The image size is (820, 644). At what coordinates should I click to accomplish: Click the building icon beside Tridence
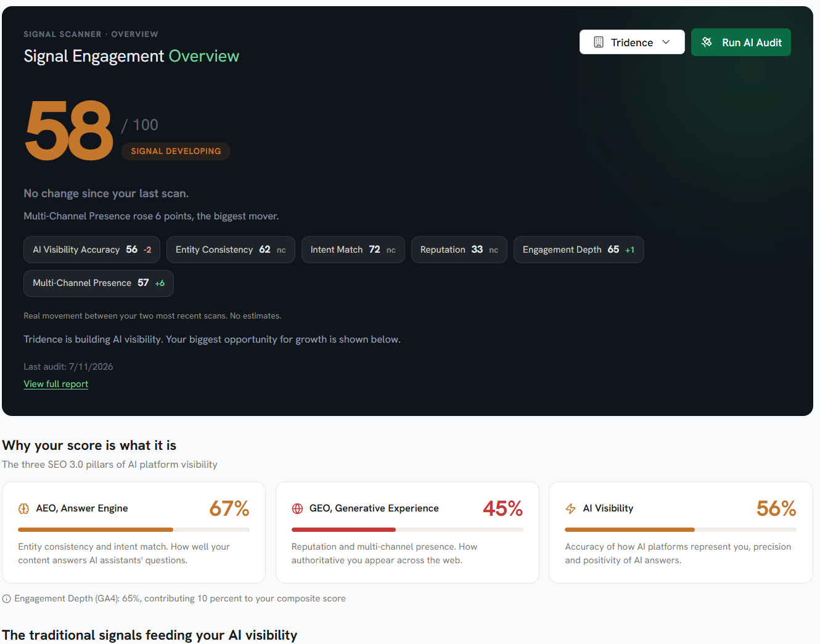click(x=598, y=42)
